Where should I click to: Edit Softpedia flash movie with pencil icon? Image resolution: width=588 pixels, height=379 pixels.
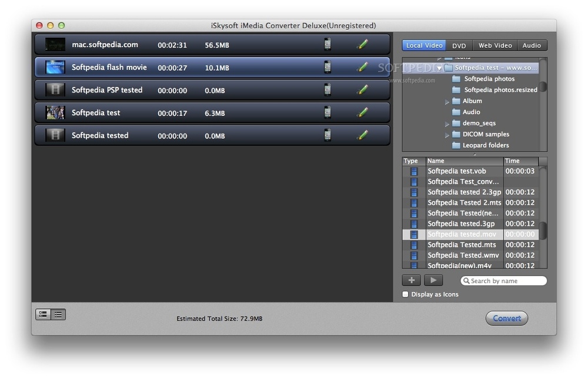pos(362,67)
